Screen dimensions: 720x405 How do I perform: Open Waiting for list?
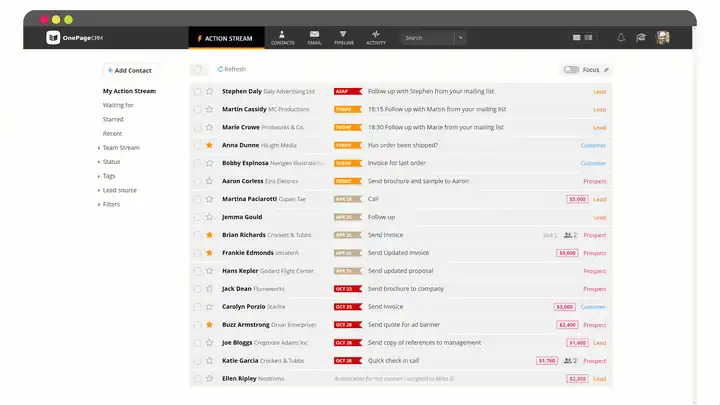(x=118, y=105)
